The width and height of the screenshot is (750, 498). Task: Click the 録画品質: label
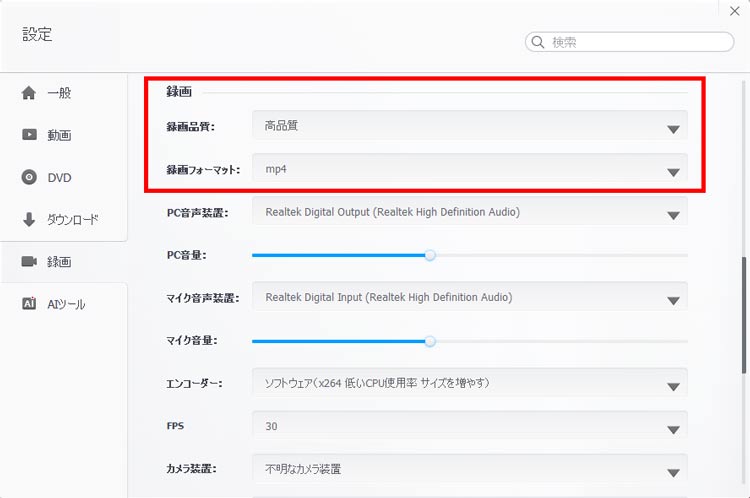[190, 127]
